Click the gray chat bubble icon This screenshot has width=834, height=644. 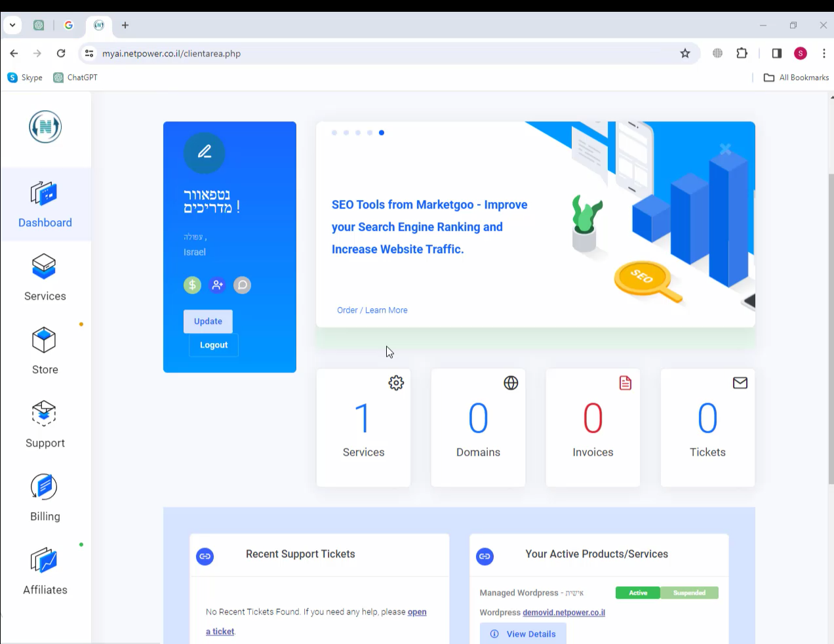coord(243,285)
